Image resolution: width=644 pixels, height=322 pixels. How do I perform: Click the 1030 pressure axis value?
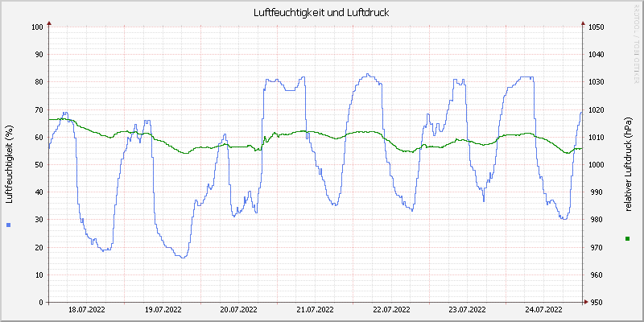coord(596,82)
